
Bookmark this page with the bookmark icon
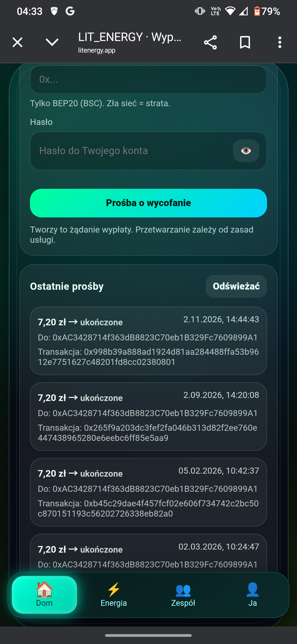245,42
